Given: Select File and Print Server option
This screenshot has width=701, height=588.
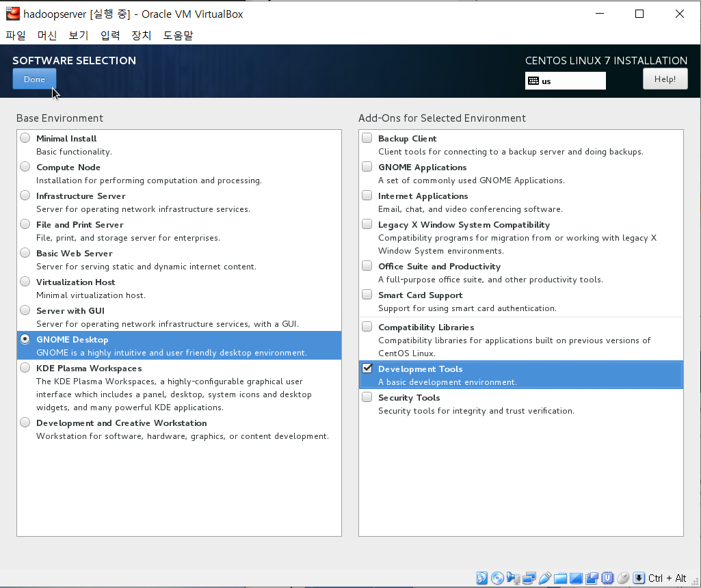Looking at the screenshot, I should [x=25, y=224].
